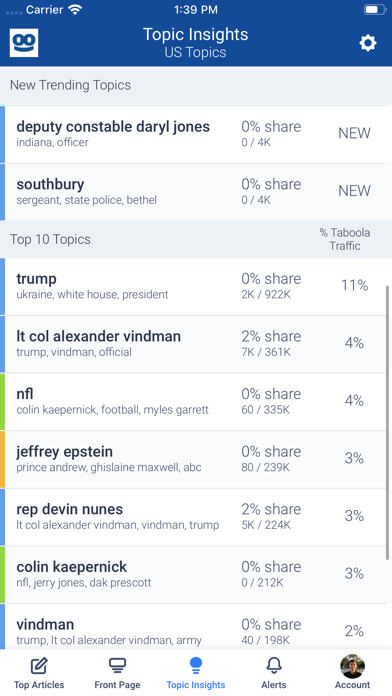Open settings via the gear icon

(368, 43)
